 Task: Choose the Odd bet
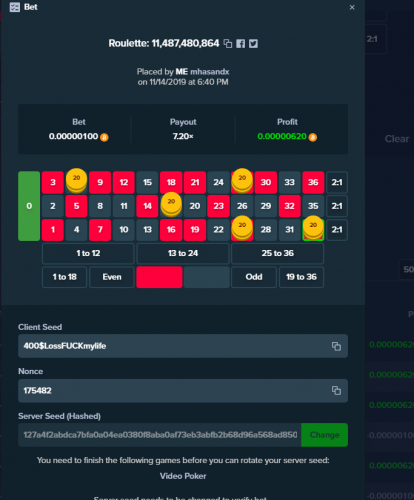tap(254, 277)
